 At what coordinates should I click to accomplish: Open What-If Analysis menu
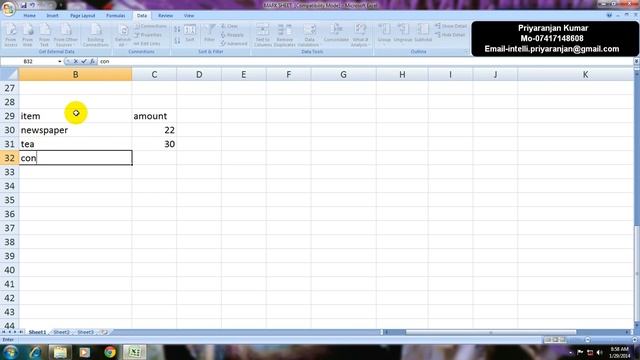click(360, 35)
